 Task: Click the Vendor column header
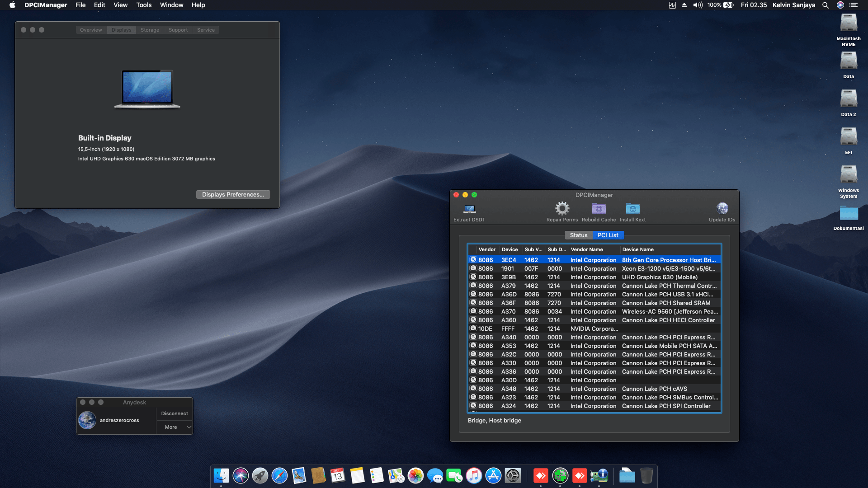click(487, 249)
